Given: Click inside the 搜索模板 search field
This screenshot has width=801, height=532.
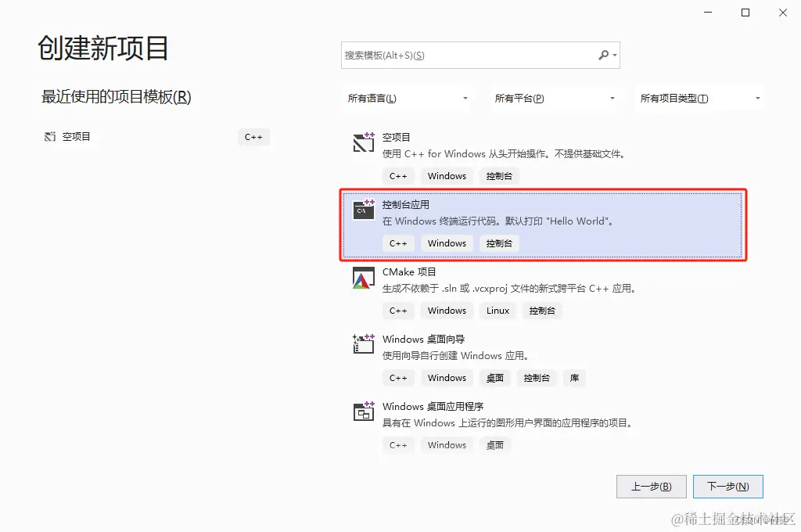Looking at the screenshot, I should 469,55.
